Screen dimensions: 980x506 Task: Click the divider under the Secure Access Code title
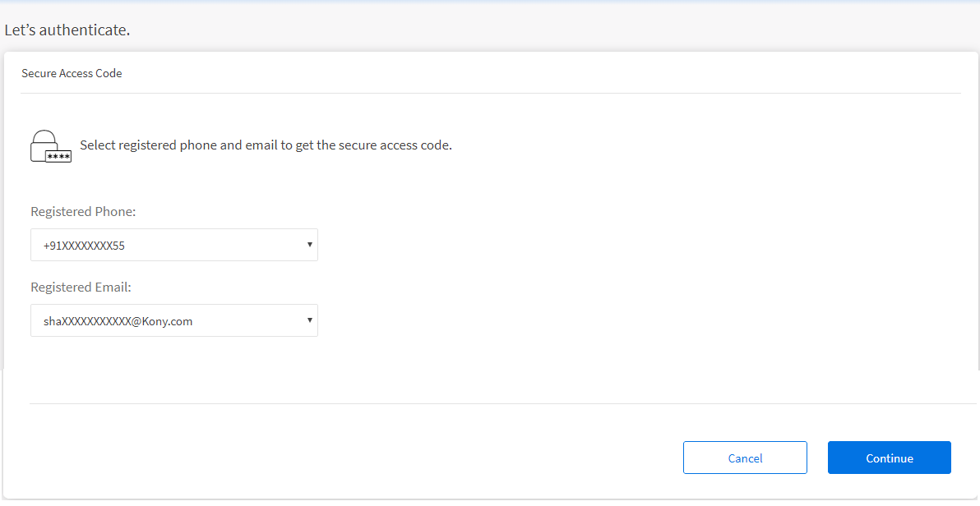pyautogui.click(x=490, y=93)
